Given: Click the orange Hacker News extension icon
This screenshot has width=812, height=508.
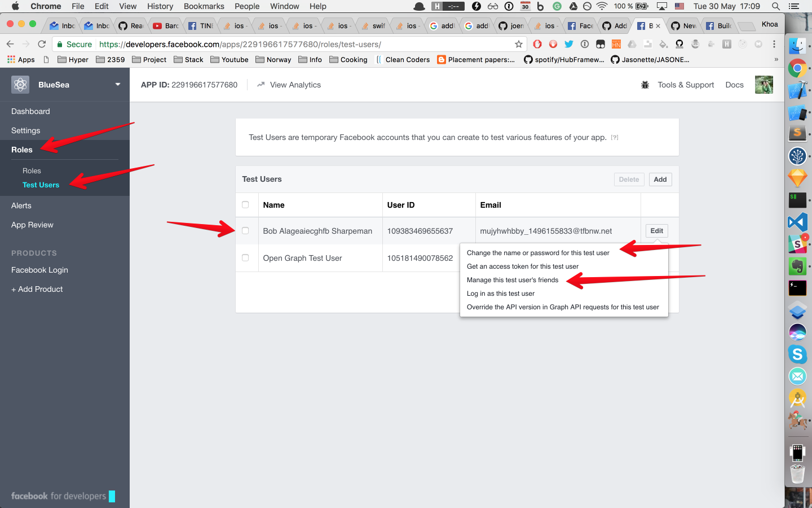Looking at the screenshot, I should 616,44.
